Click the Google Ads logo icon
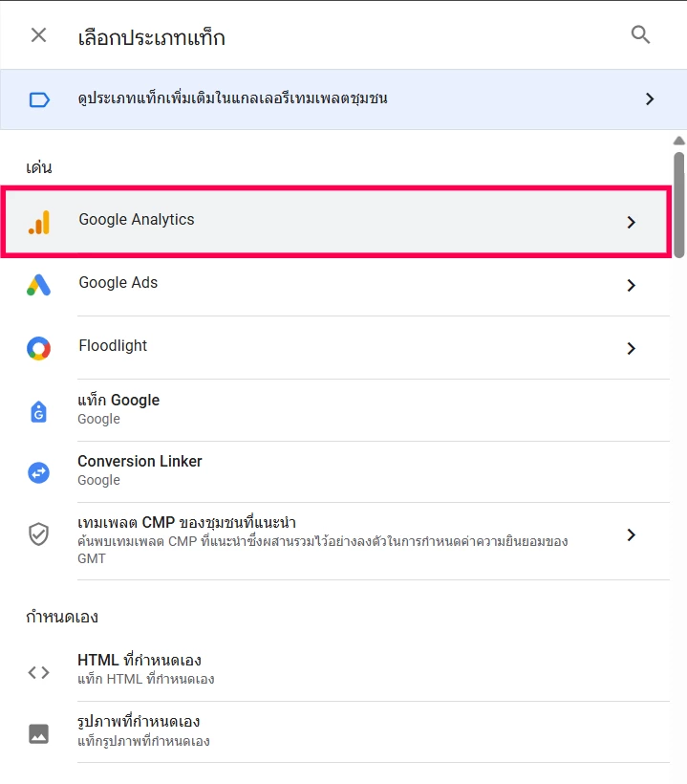 [38, 285]
